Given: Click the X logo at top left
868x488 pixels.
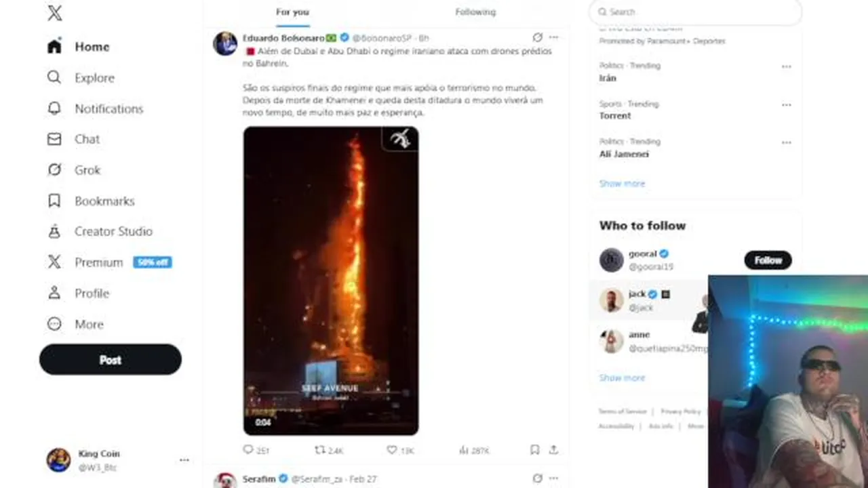Looking at the screenshot, I should [54, 13].
